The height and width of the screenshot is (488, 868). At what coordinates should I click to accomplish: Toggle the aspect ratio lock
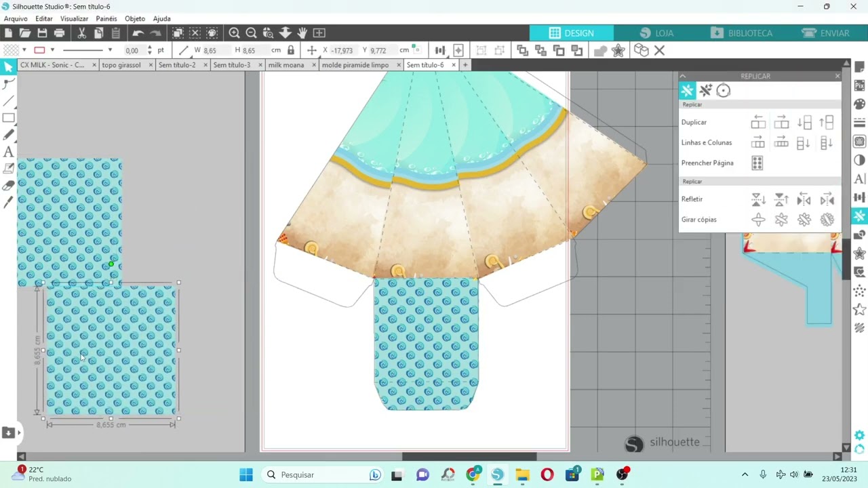click(x=291, y=50)
